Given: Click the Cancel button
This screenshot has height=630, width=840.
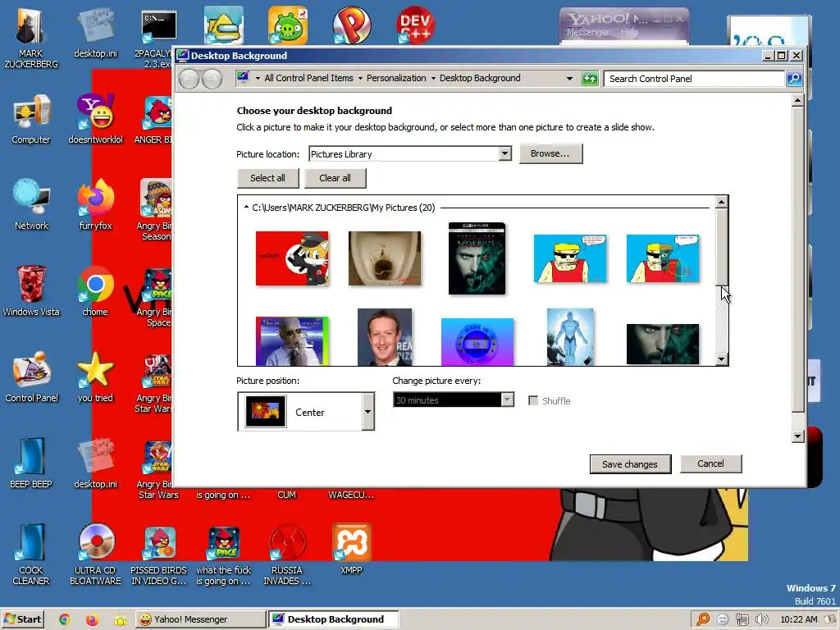Looking at the screenshot, I should (710, 464).
